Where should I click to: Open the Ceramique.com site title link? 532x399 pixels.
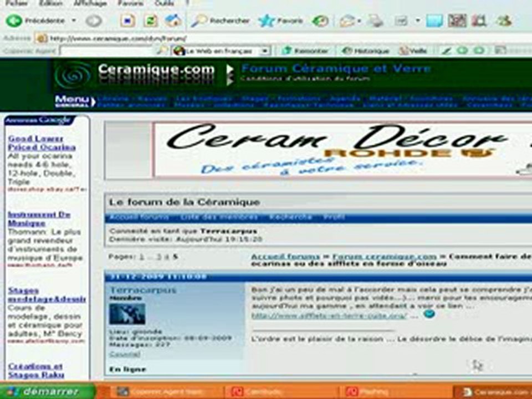tap(156, 70)
